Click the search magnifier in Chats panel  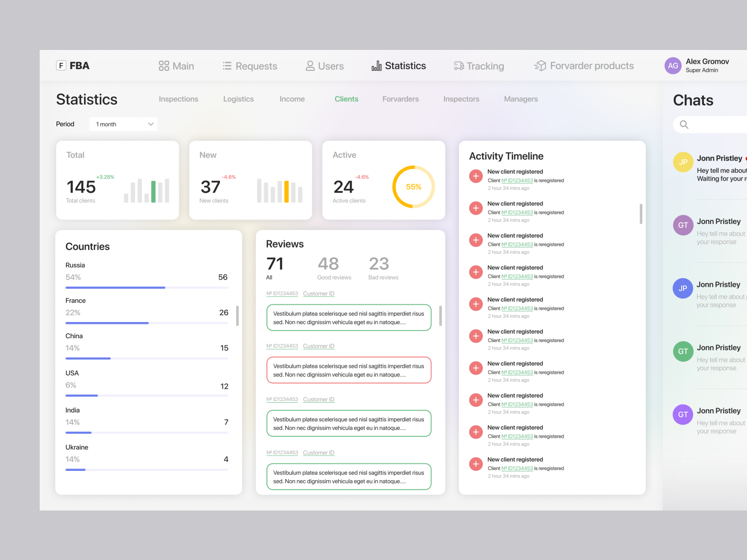tap(684, 125)
